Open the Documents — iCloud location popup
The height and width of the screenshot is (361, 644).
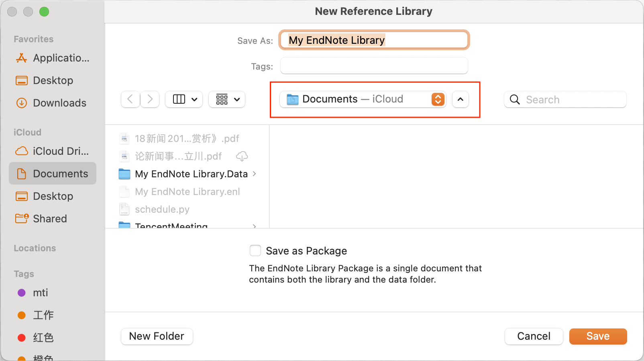coord(362,99)
